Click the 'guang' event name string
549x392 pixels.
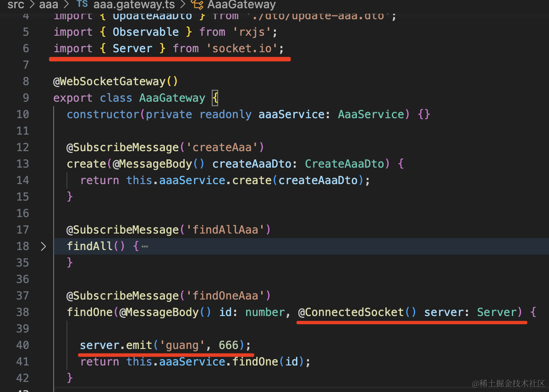point(182,345)
